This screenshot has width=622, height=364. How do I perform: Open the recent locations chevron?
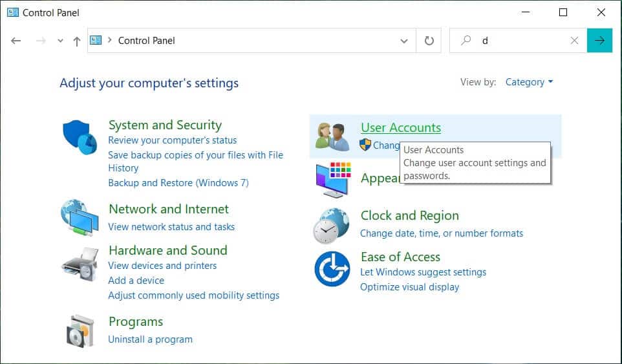point(60,41)
